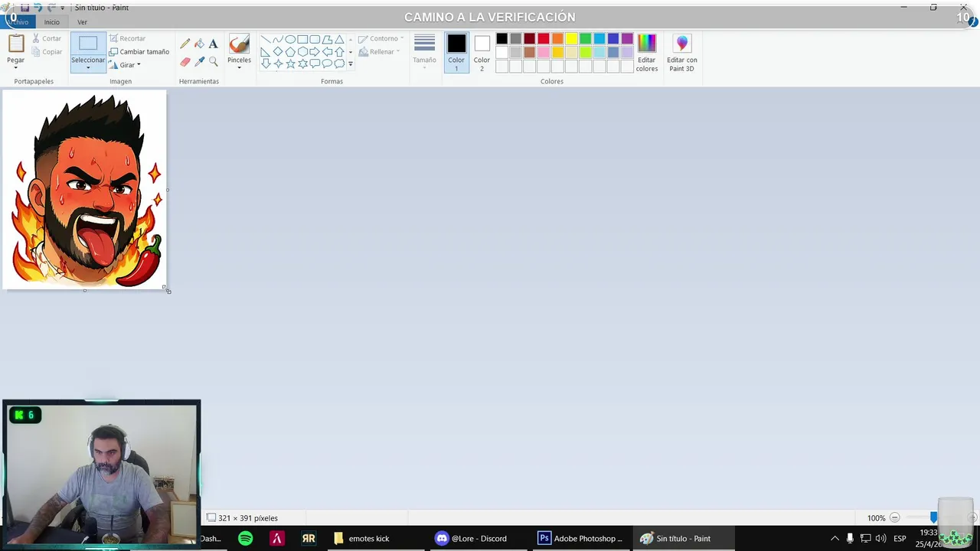Open Spotify from the taskbar
This screenshot has width=980, height=551.
coord(245,538)
